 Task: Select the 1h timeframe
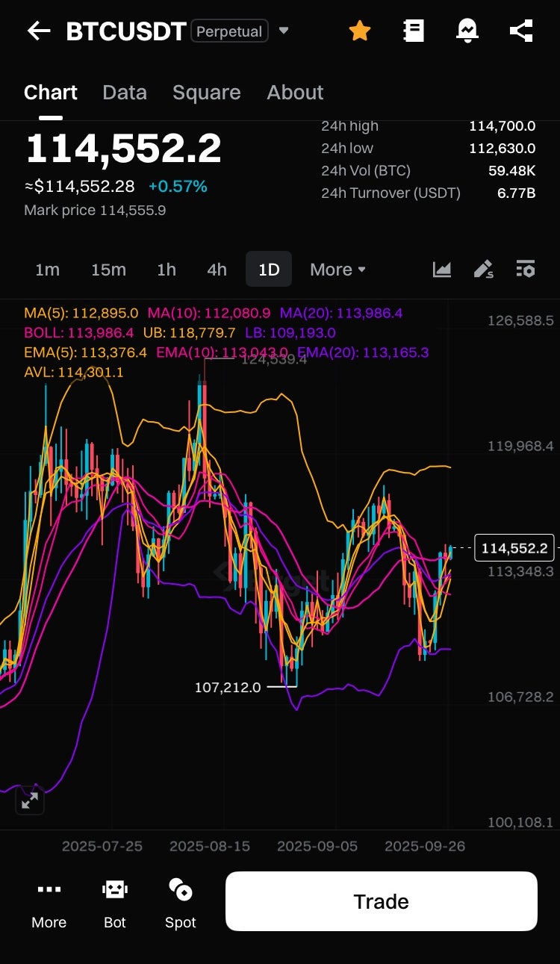coord(167,270)
